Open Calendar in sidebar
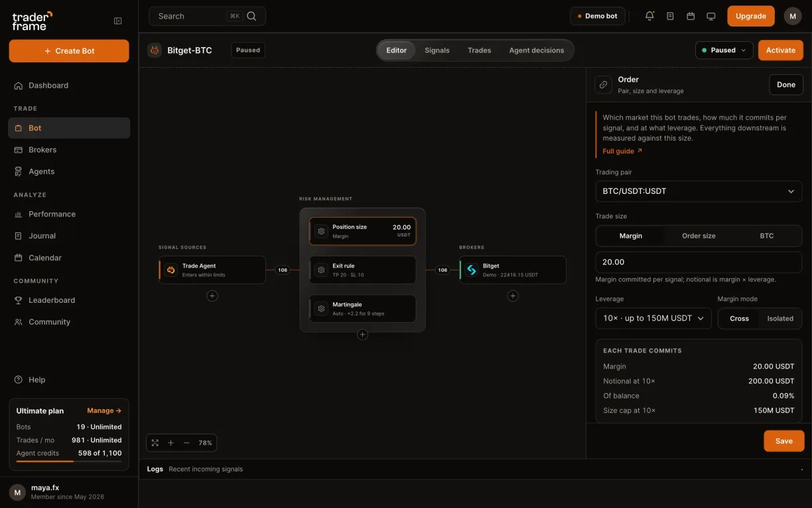The image size is (812, 508). click(x=69, y=258)
